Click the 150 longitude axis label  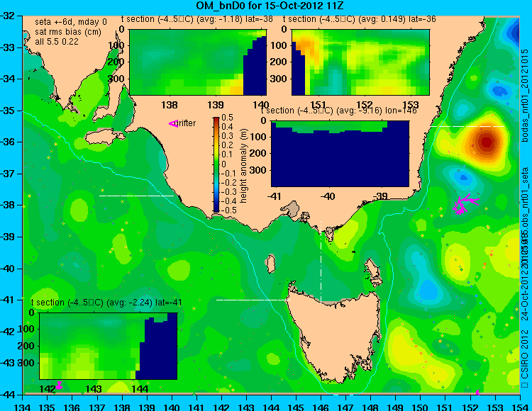pos(420,407)
